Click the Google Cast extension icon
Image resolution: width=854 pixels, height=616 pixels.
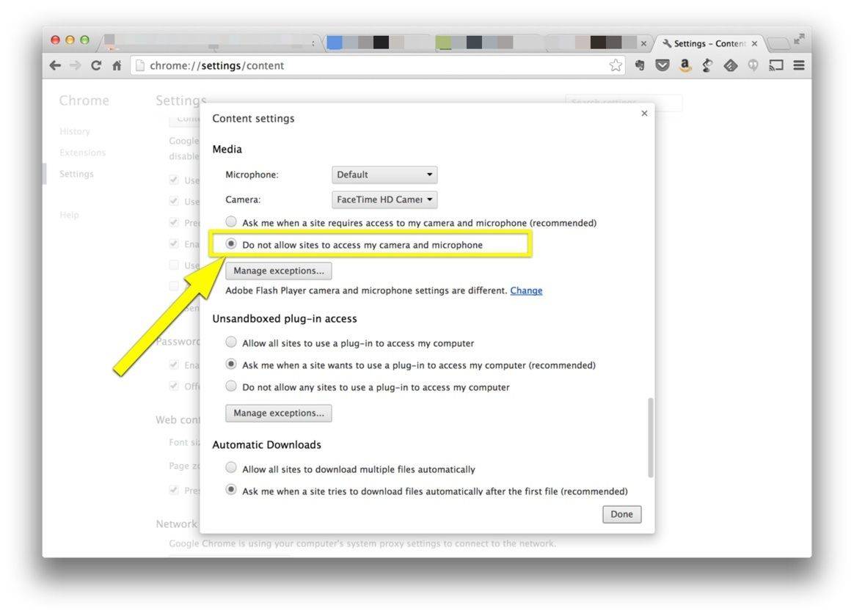(x=775, y=65)
